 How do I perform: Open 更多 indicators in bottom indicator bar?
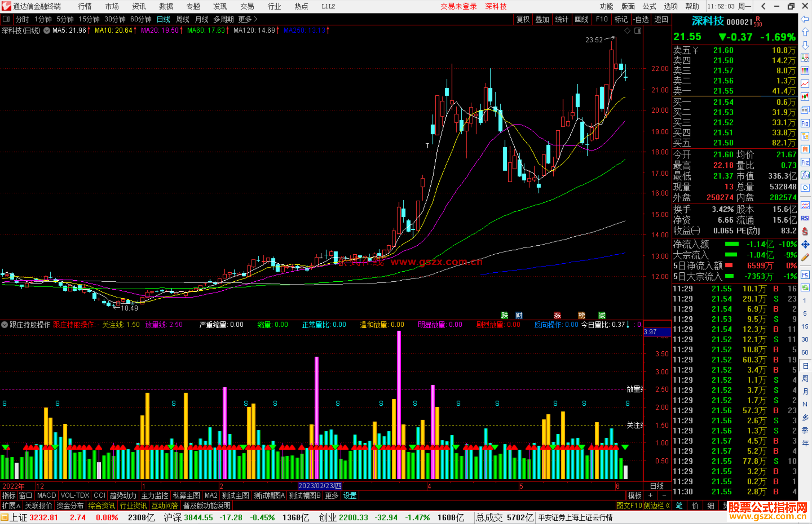pos(332,495)
